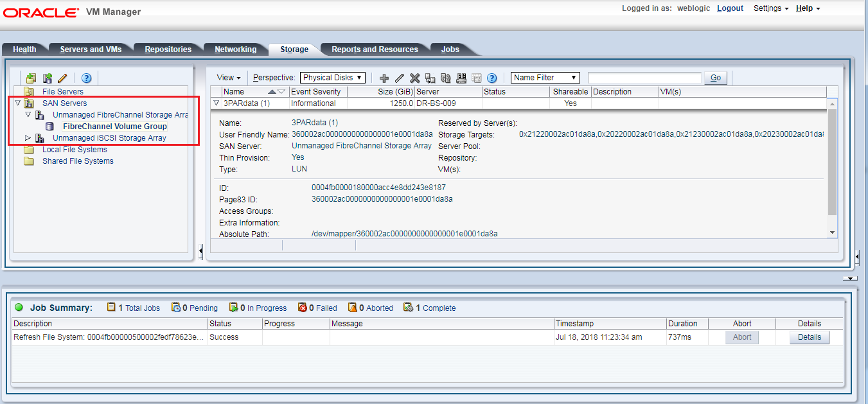The width and height of the screenshot is (868, 404).
Task: Click the greyed-out events icon in disks toolbar
Action: click(476, 78)
